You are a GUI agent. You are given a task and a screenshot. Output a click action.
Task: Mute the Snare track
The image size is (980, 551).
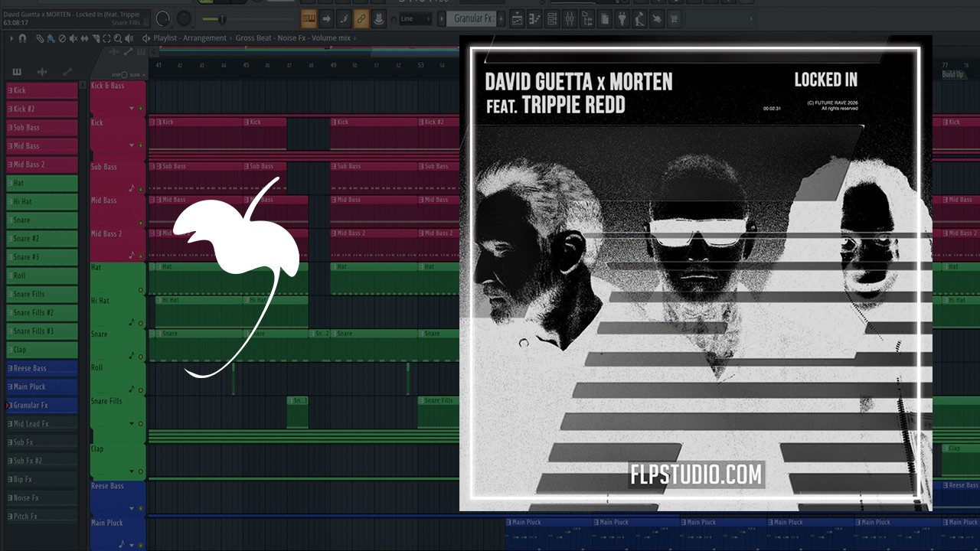point(141,357)
